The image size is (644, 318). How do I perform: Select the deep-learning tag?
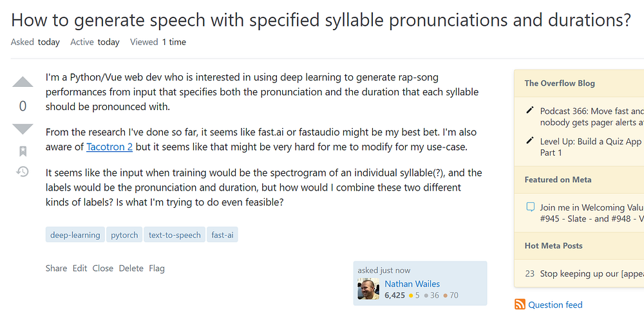coord(75,235)
